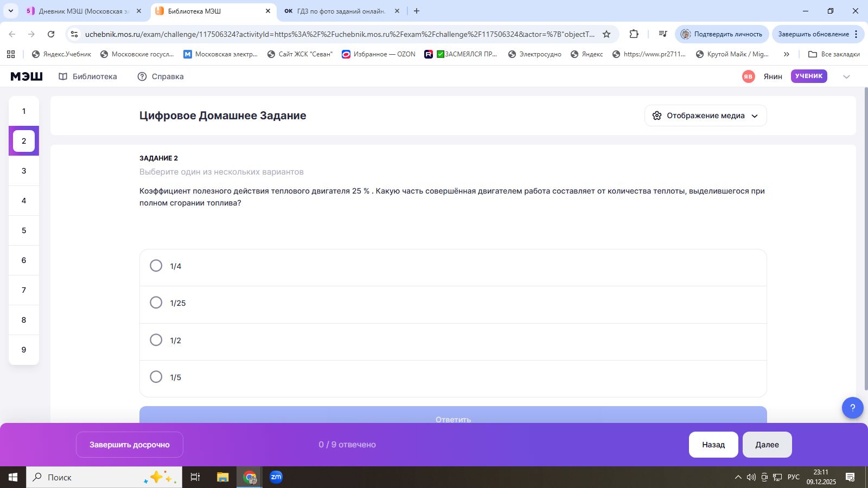Bookmark this page with star icon
Screen dimensions: 868x488
point(607,34)
